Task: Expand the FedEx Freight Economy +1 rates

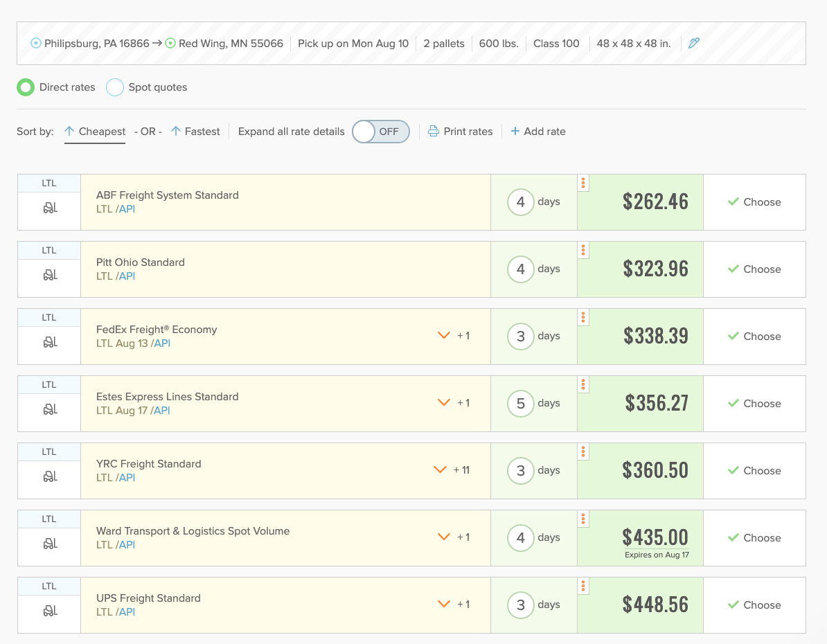Action: coord(445,336)
